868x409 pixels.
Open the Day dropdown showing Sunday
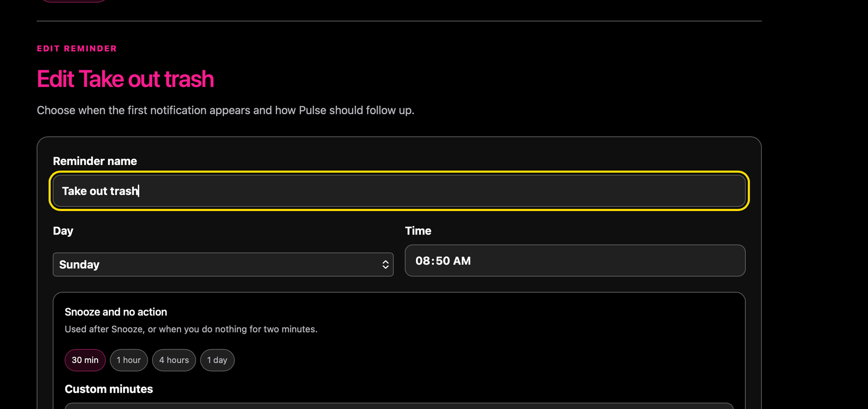[223, 264]
